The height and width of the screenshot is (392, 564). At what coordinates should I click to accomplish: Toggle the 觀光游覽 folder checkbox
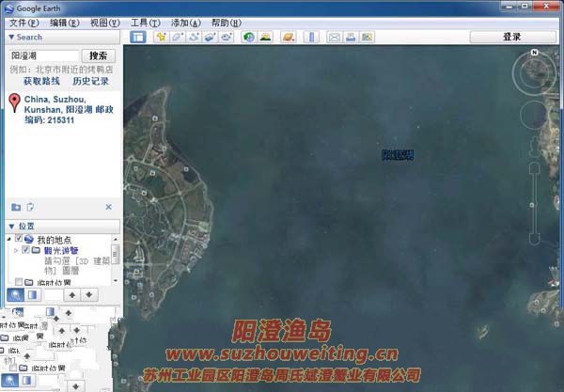click(x=25, y=251)
